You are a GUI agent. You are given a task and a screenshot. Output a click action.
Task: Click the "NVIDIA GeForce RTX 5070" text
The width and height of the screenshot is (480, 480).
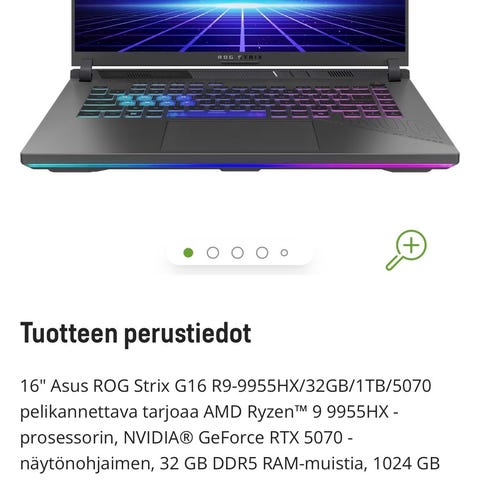click(233, 438)
